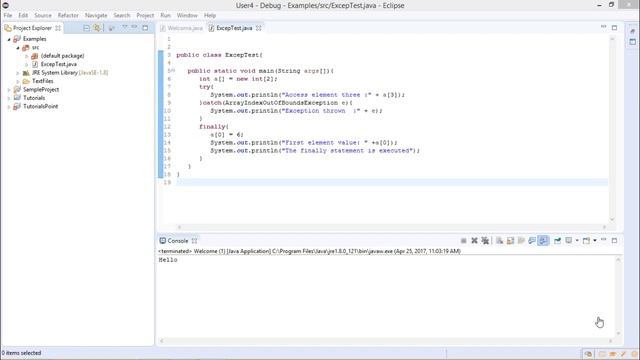Collapse the src folder node

(x=18, y=48)
